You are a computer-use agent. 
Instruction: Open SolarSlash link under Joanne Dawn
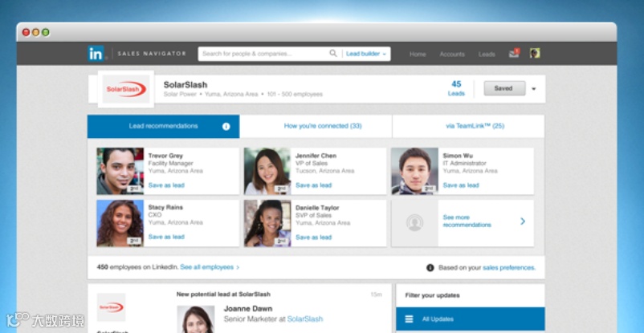(x=305, y=319)
